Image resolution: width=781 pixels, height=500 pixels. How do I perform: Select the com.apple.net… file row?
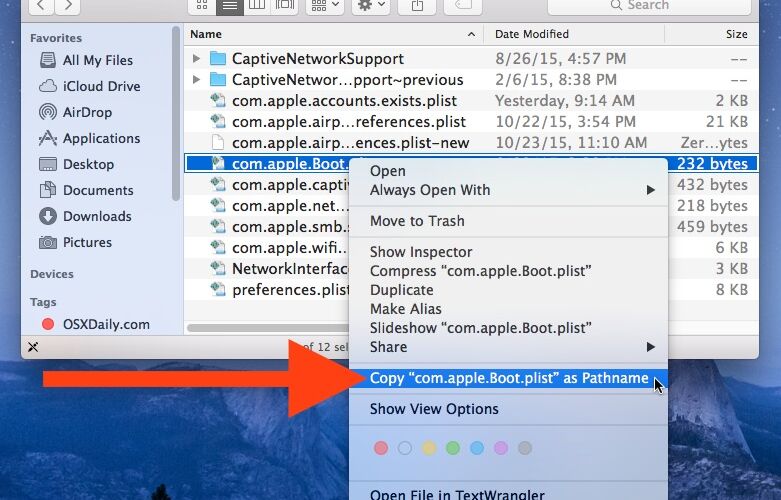pos(266,206)
